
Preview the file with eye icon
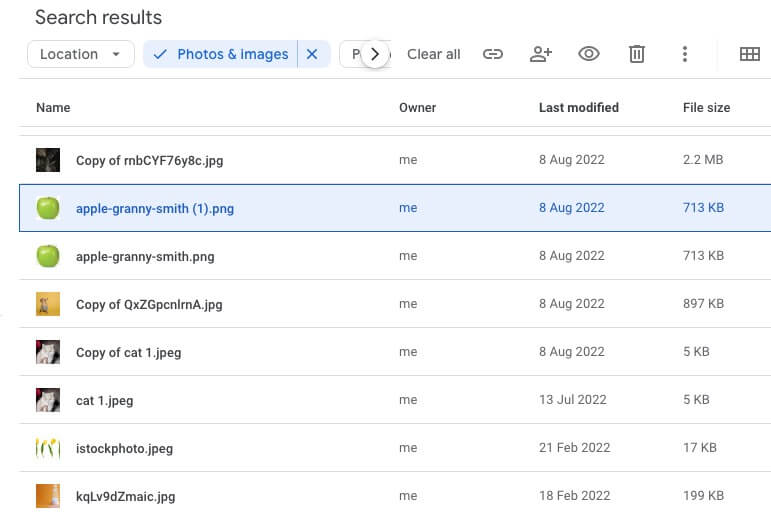589,54
